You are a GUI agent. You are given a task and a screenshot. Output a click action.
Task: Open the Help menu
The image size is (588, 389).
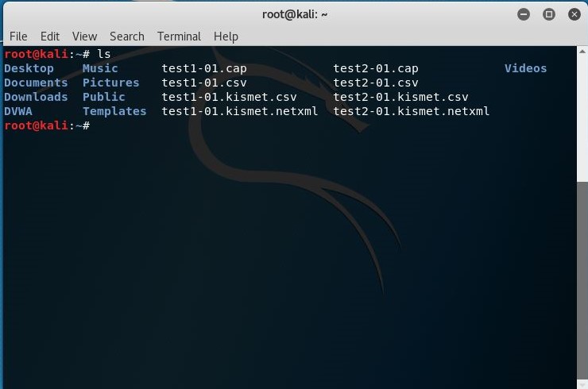point(226,37)
